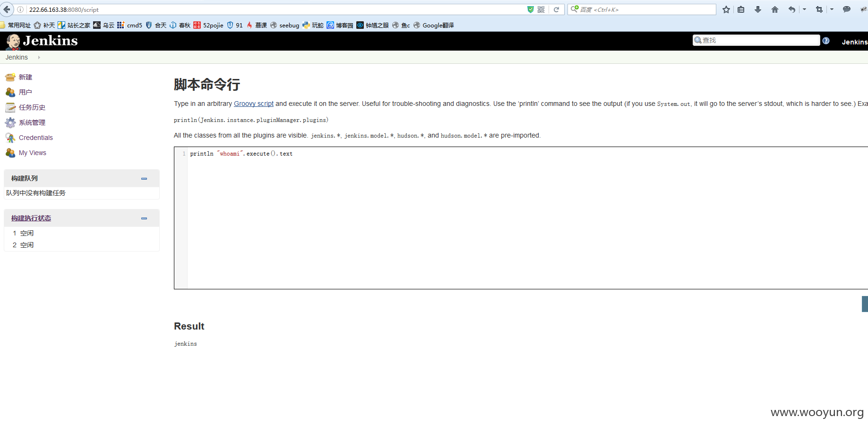Click the Jenkins user link in header
Image resolution: width=868 pixels, height=426 pixels.
[x=854, y=42]
